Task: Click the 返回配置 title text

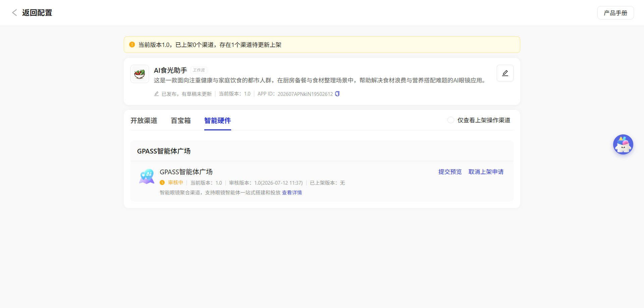Action: pyautogui.click(x=37, y=13)
